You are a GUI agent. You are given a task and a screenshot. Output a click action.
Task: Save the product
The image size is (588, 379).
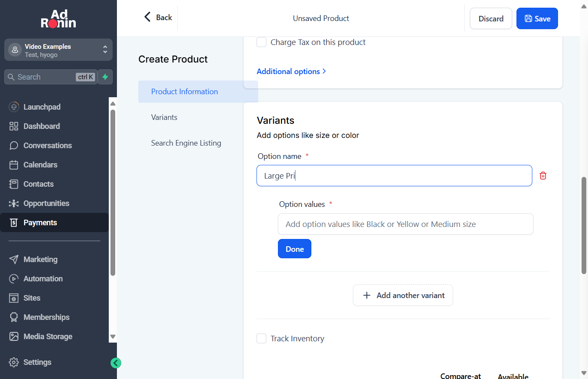click(x=537, y=18)
